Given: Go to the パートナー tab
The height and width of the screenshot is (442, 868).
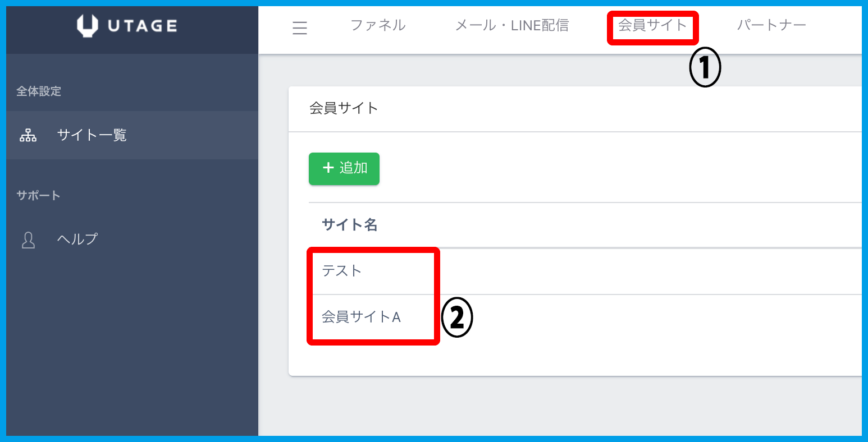Looking at the screenshot, I should [x=771, y=25].
